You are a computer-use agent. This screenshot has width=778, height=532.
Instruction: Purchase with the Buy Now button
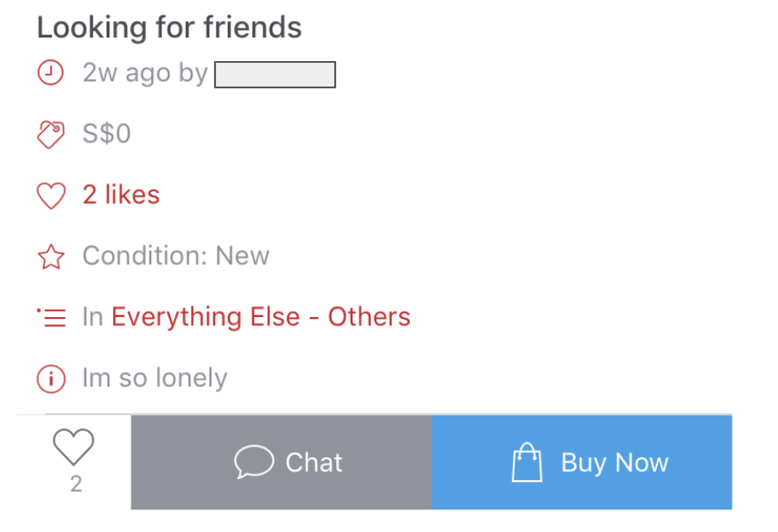(x=582, y=463)
